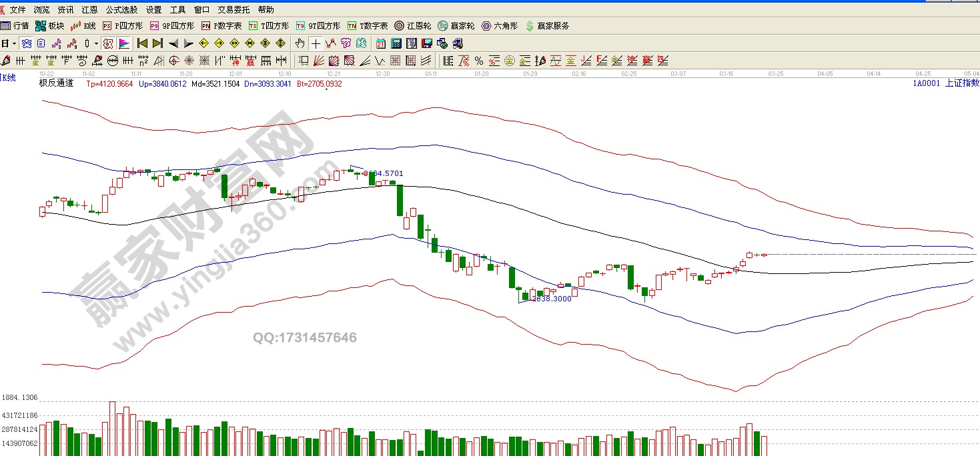The width and height of the screenshot is (980, 456).
Task: Click the red pencil icon starting drawing toolbar
Action: pyautogui.click(x=6, y=61)
